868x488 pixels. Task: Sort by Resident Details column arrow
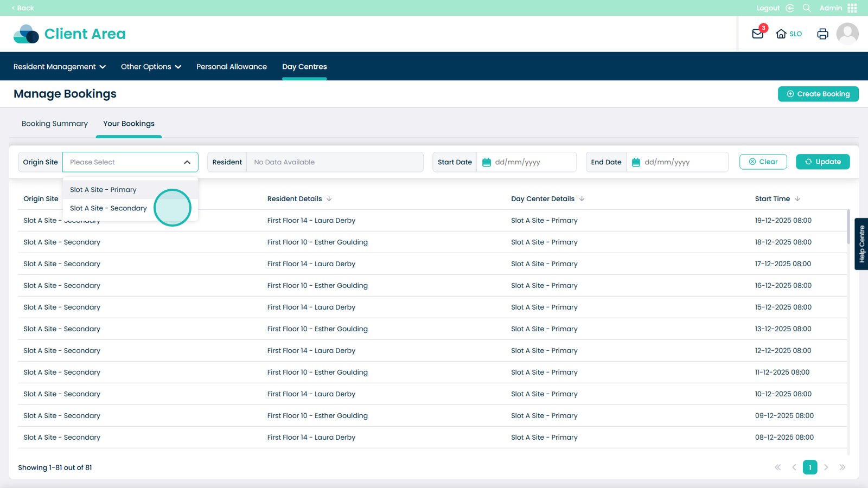click(x=329, y=199)
